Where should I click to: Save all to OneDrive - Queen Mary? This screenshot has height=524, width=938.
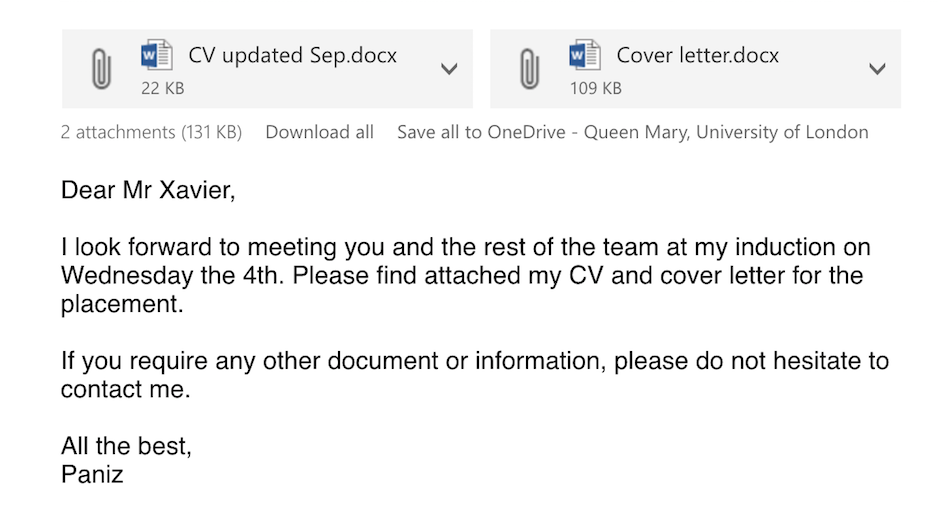633,132
